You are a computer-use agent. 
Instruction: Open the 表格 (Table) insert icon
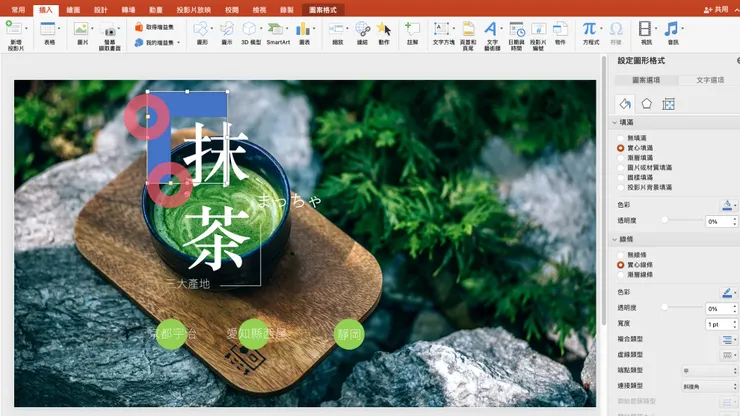pos(48,30)
